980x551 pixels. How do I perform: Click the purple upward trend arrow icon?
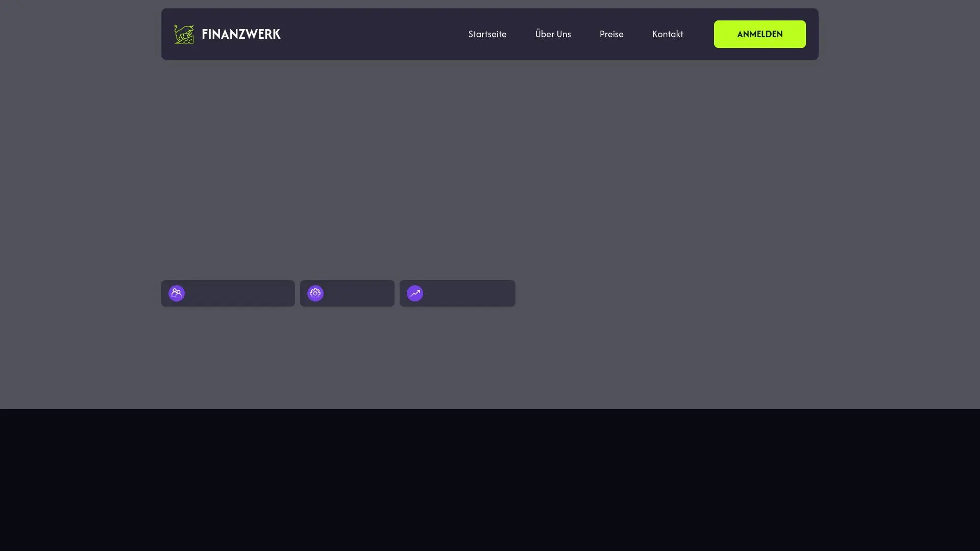415,293
